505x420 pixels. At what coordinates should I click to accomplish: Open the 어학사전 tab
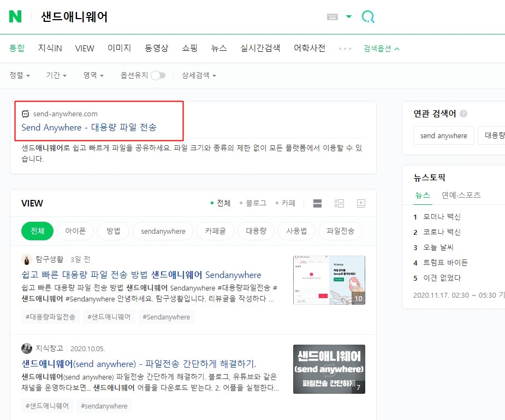[x=310, y=48]
